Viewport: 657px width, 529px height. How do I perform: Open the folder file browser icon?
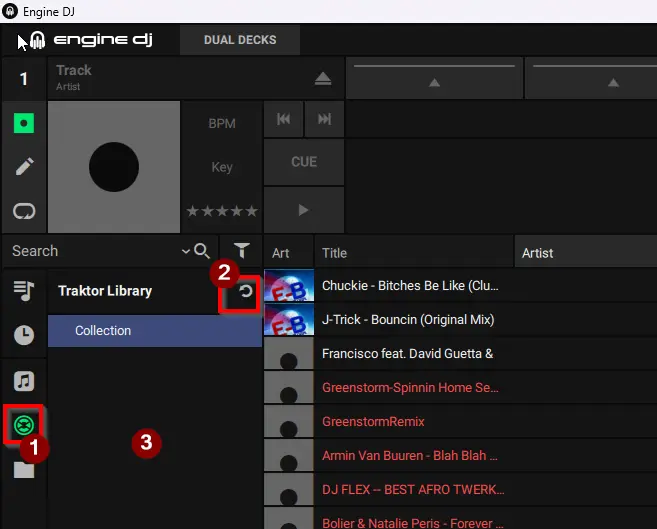[23, 470]
